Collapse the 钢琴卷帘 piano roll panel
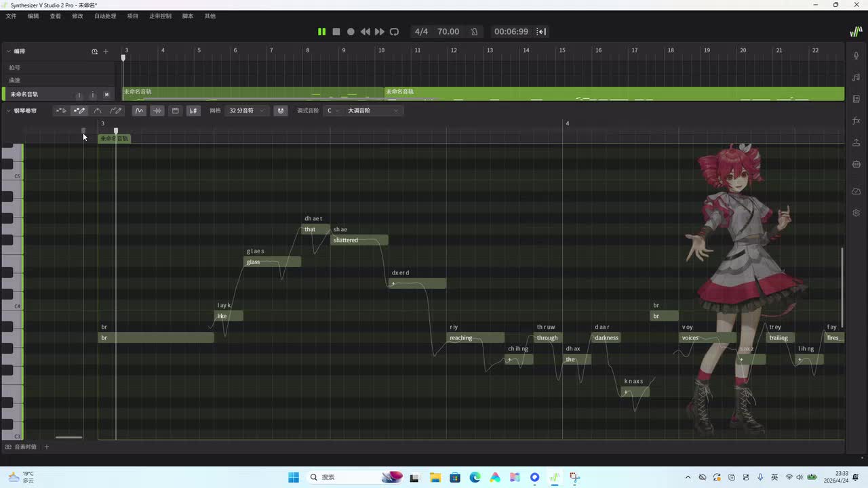Image resolution: width=868 pixels, height=488 pixels. [x=8, y=110]
